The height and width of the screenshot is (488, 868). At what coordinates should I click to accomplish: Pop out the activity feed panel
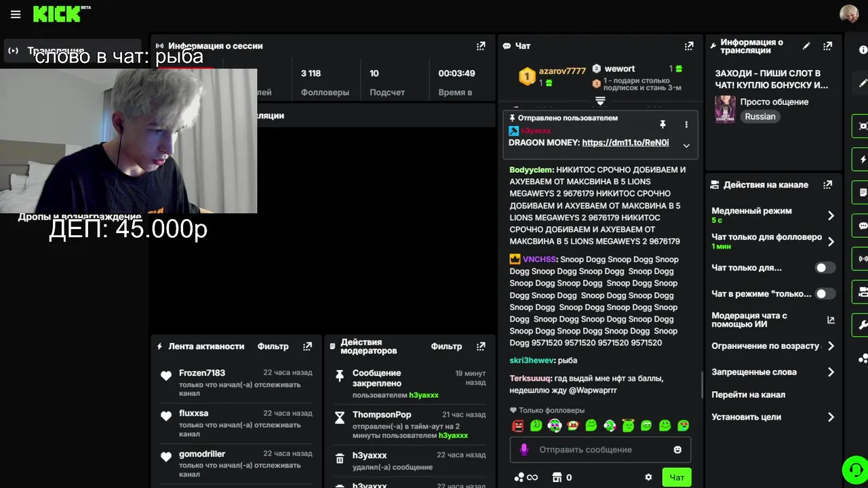pyautogui.click(x=307, y=346)
